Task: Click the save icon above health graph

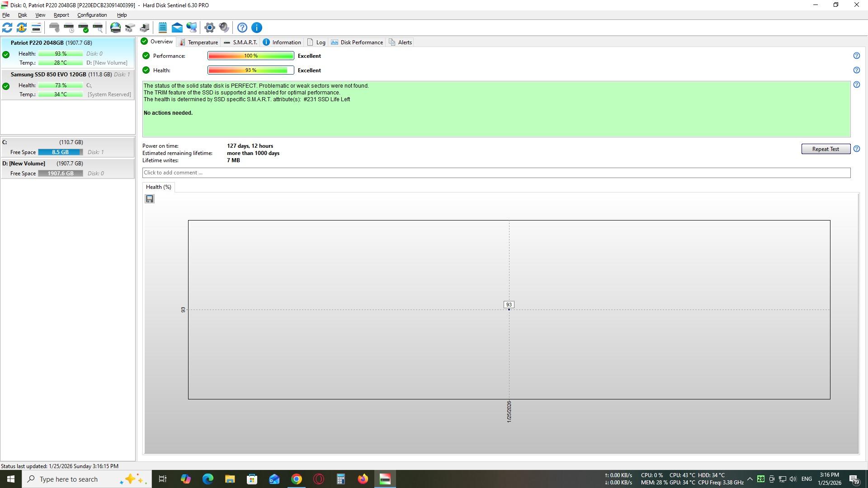Action: 150,199
